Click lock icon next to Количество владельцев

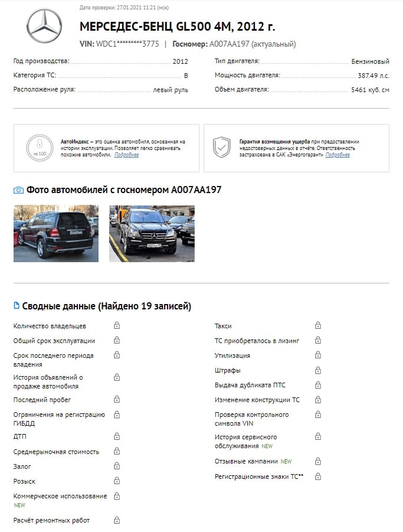(x=117, y=325)
